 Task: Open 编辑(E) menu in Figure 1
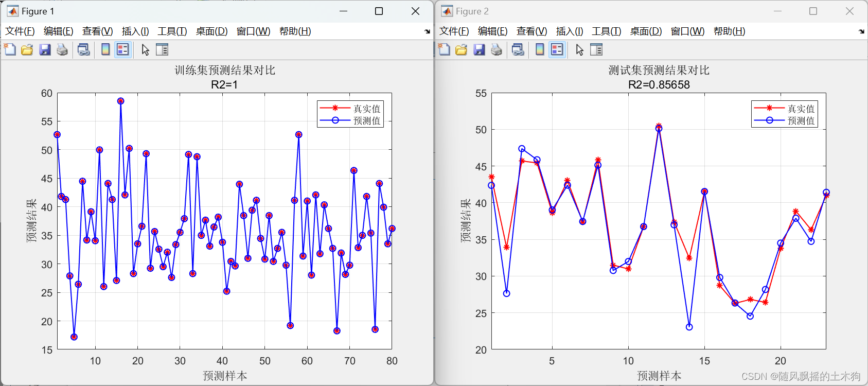59,31
